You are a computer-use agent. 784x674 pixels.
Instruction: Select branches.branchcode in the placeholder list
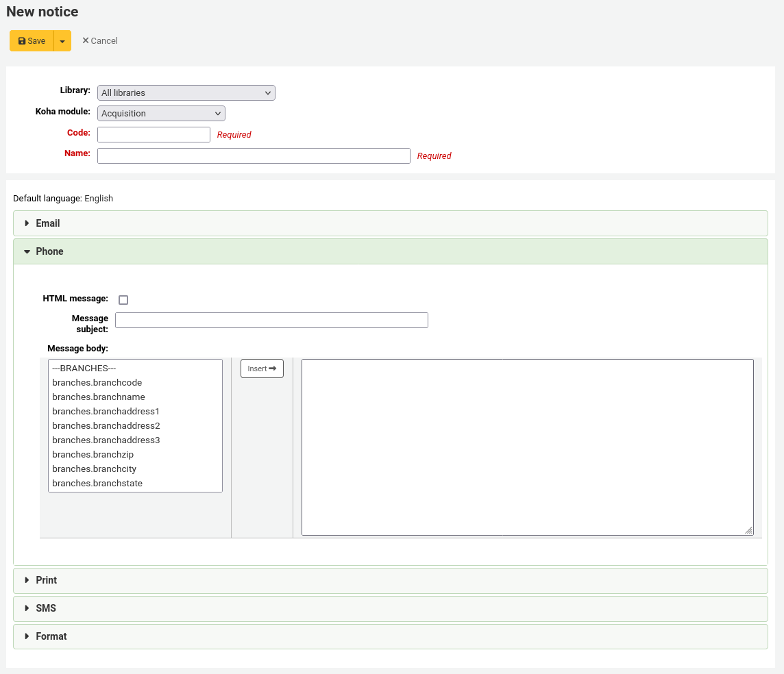97,382
